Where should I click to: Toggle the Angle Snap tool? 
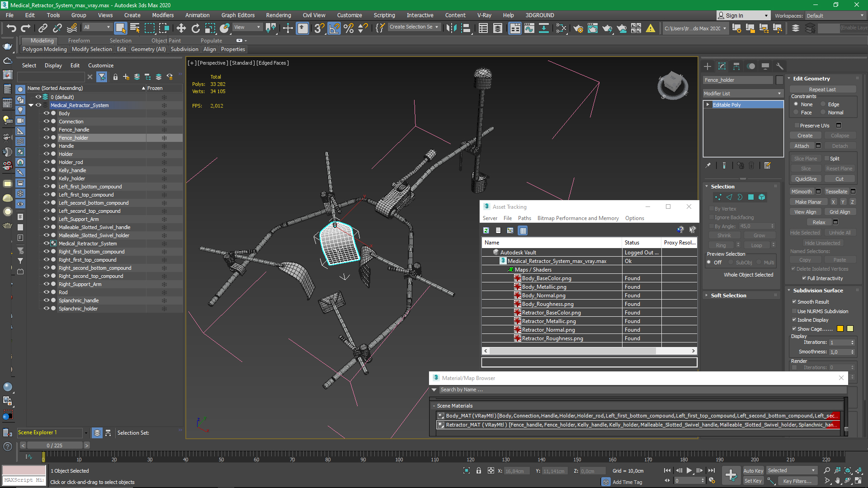coord(334,28)
